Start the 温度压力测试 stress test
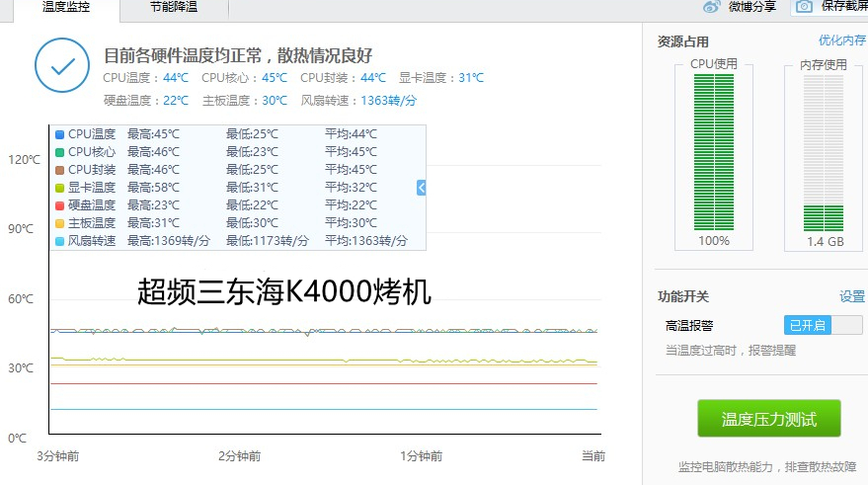Image resolution: width=868 pixels, height=485 pixels. [x=769, y=419]
